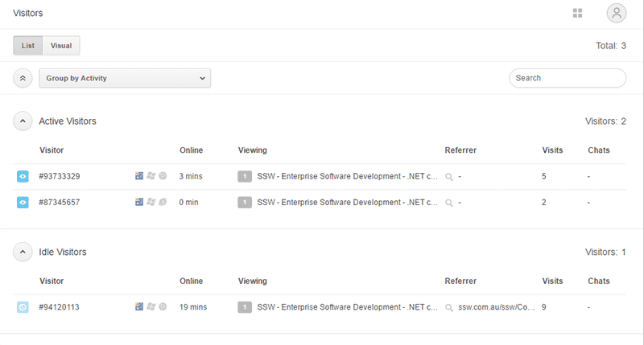644x345 pixels.
Task: Switch to the Visual view
Action: tap(61, 46)
